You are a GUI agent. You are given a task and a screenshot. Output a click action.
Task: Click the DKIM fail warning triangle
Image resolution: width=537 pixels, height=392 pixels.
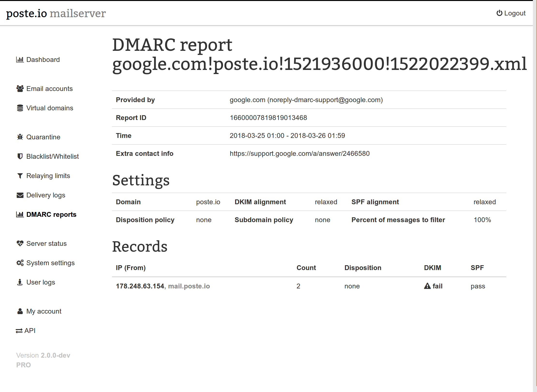tap(427, 286)
